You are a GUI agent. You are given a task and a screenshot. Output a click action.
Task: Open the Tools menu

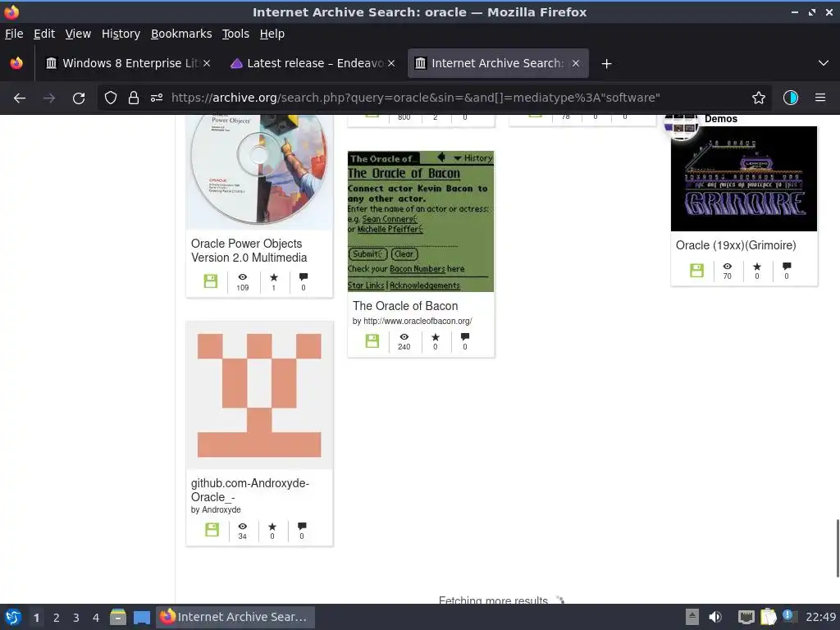[x=235, y=34]
